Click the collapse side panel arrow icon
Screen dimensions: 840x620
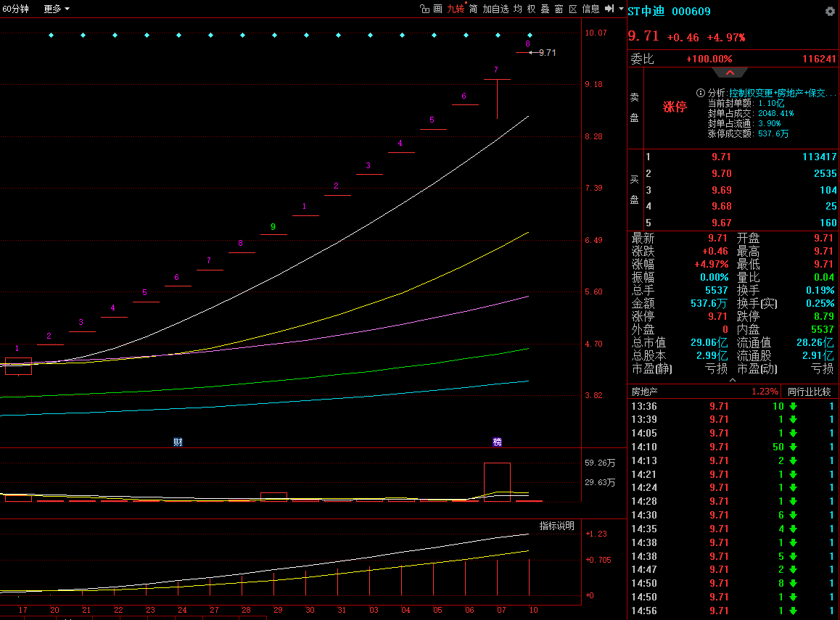[x=609, y=9]
